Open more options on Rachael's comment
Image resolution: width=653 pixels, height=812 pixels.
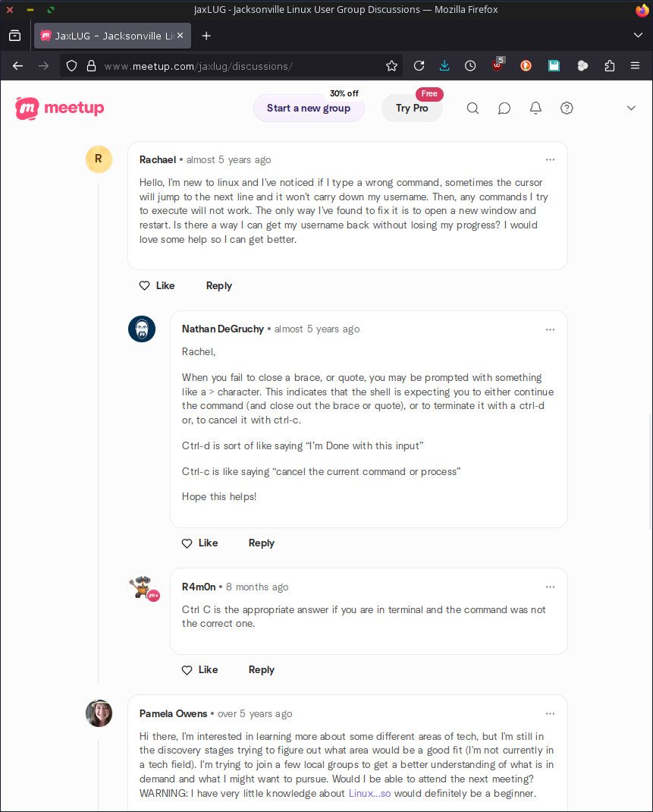(x=550, y=160)
